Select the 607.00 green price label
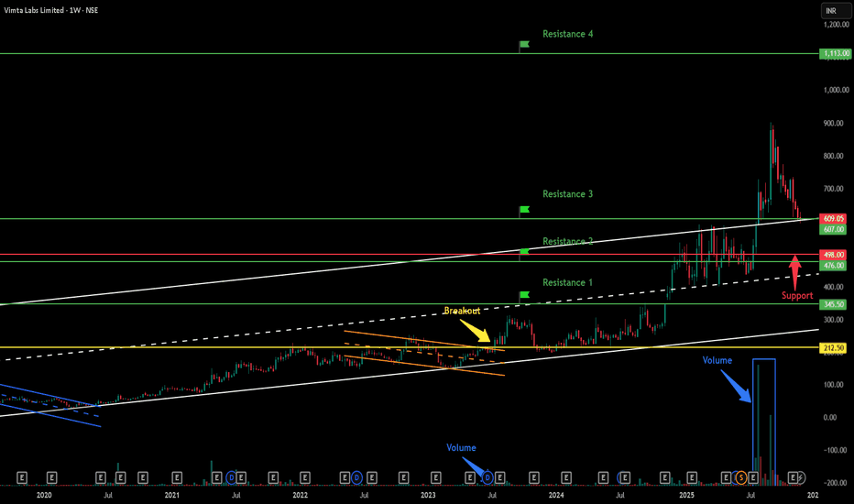 pos(833,229)
